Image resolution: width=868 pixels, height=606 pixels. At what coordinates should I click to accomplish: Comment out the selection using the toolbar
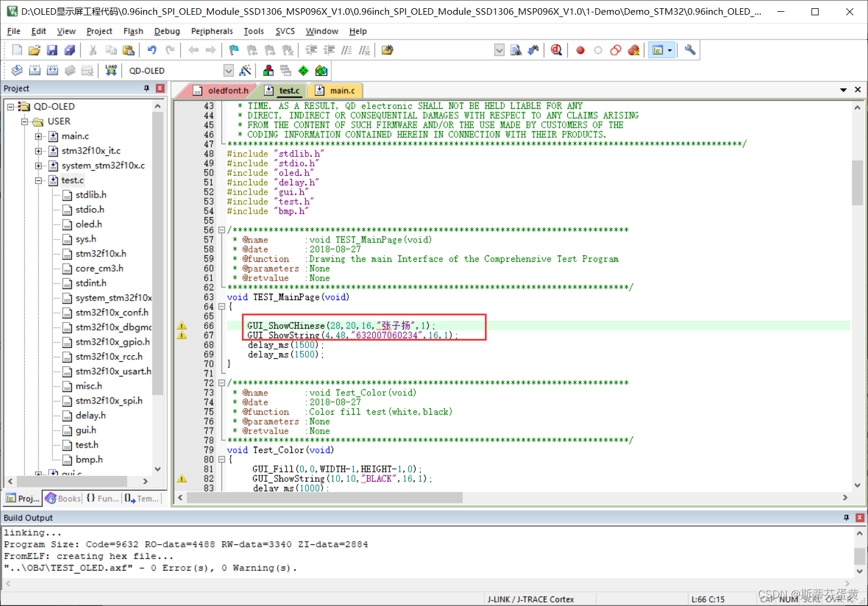[347, 50]
